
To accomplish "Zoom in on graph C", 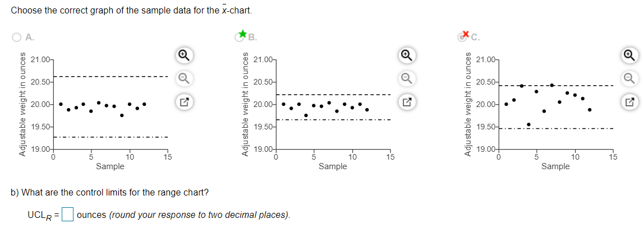I will 631,54.
